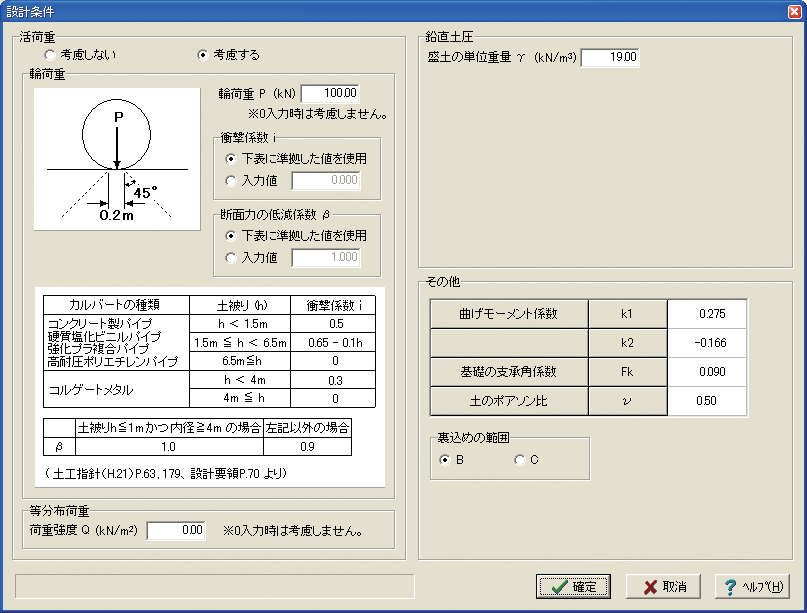Click the k2 value cell -0.166
The image size is (807, 613).
(x=707, y=343)
